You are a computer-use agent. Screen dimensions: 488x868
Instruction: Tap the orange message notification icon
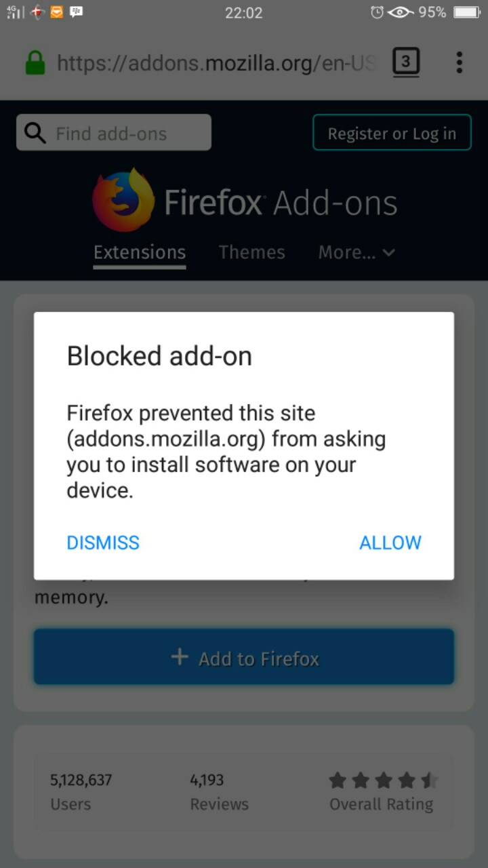pyautogui.click(x=57, y=12)
